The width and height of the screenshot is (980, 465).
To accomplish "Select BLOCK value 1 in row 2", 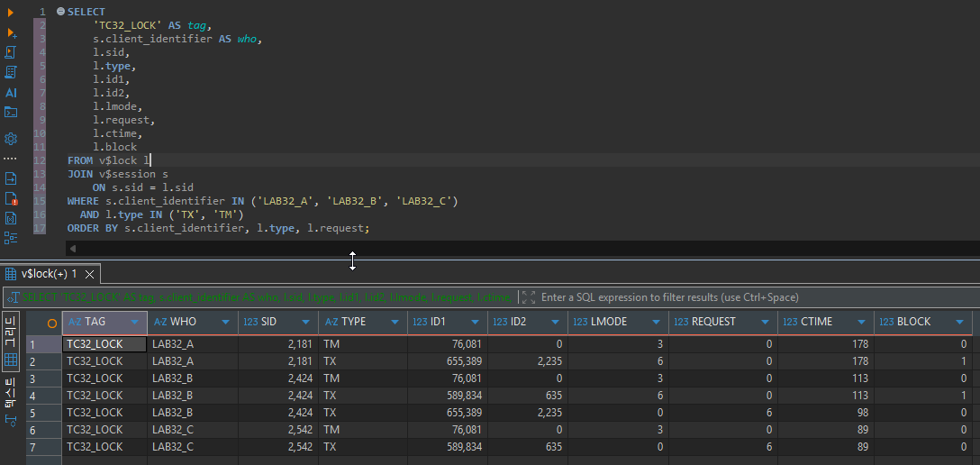I will (923, 361).
